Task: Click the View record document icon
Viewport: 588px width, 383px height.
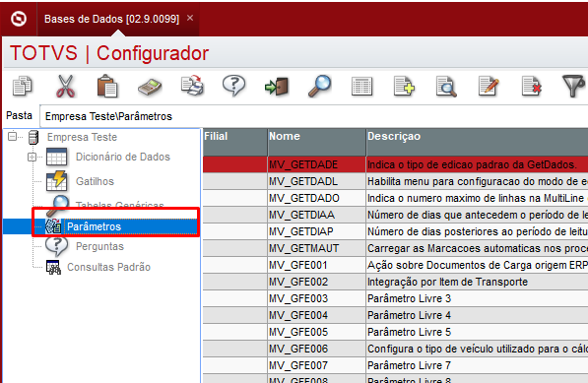Action: 446,87
